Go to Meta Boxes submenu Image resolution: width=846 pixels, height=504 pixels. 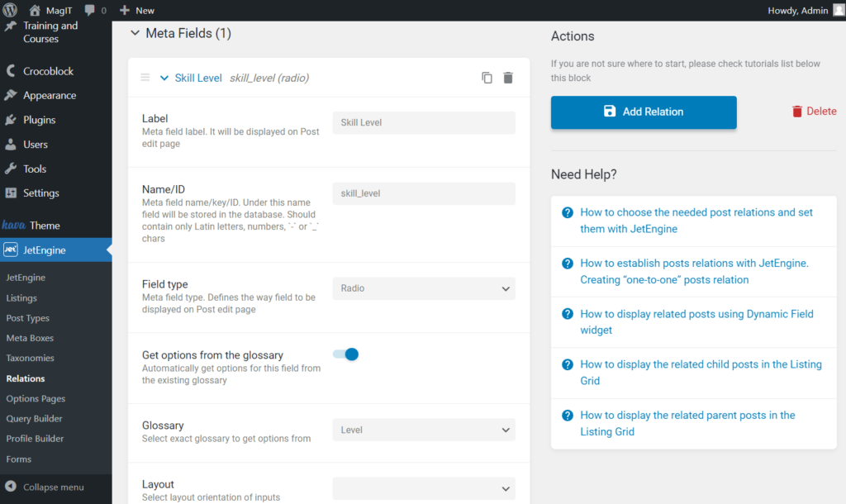tap(30, 338)
